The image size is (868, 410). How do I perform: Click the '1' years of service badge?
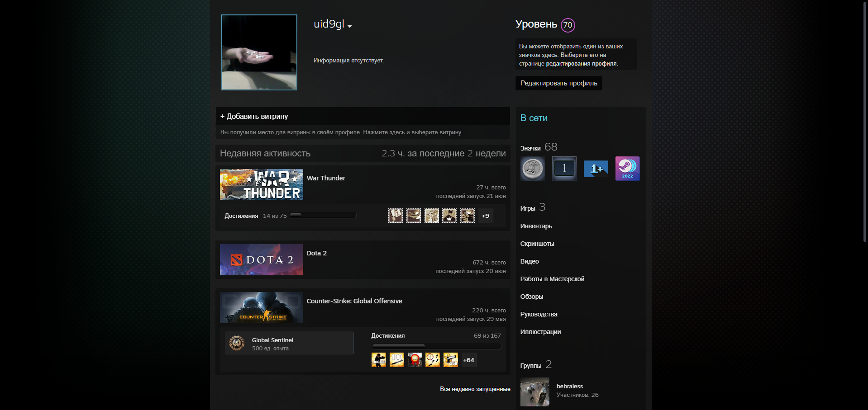564,169
